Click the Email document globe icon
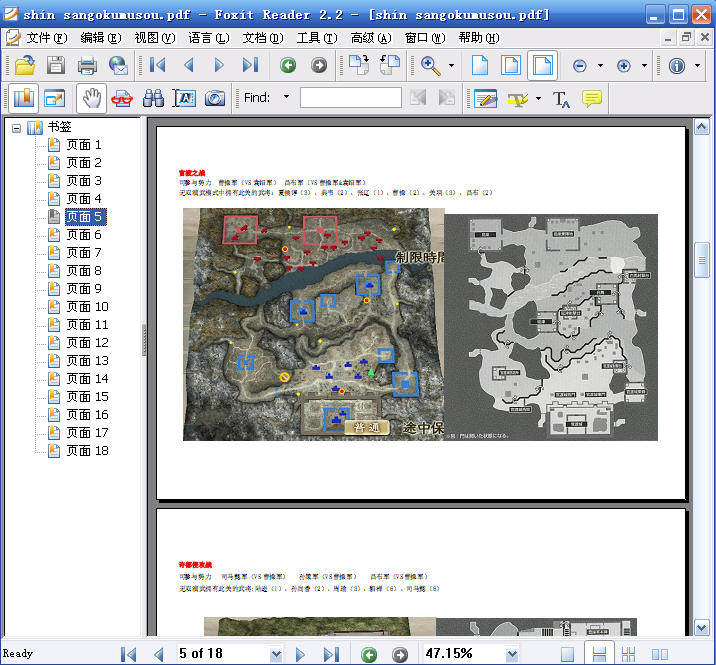This screenshot has height=665, width=716. [x=118, y=65]
